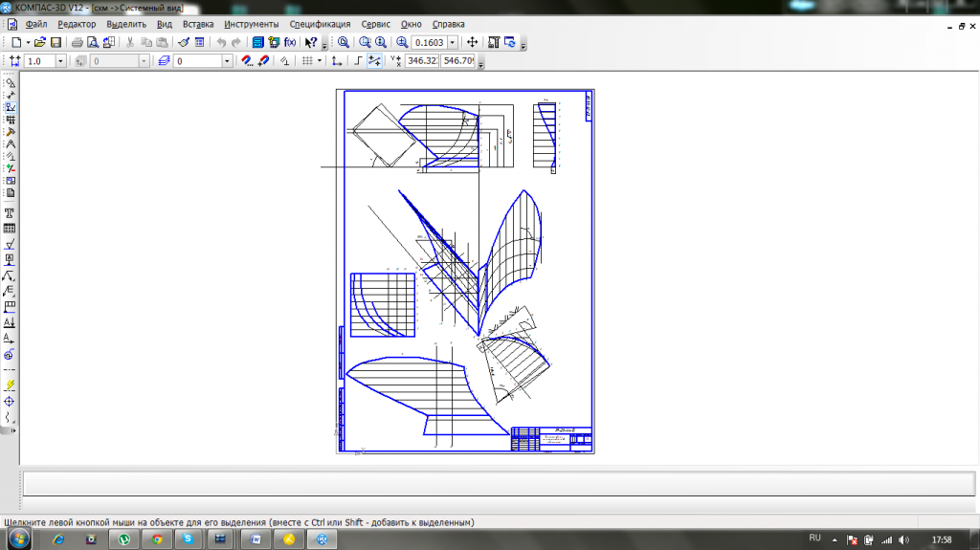980x550 pixels.
Task: Insert a table with the table tool
Action: pos(10,229)
